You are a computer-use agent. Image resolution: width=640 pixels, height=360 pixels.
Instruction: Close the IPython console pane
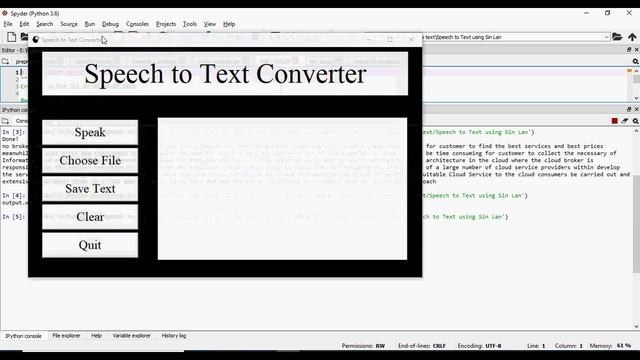click(636, 109)
